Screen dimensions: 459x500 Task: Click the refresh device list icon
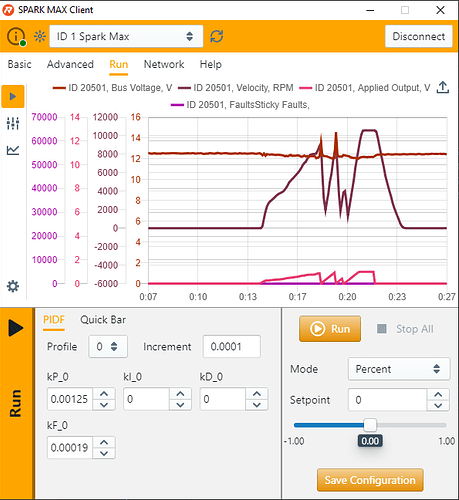tap(217, 36)
